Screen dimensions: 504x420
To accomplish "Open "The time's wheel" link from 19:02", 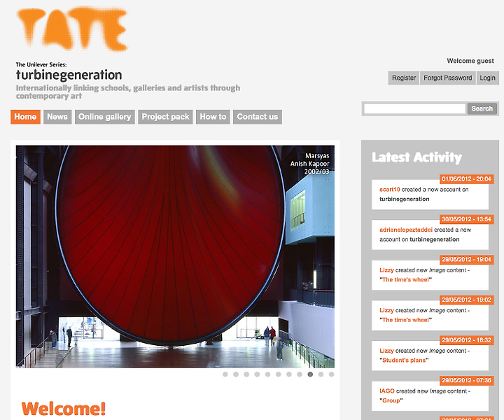I will point(405,320).
